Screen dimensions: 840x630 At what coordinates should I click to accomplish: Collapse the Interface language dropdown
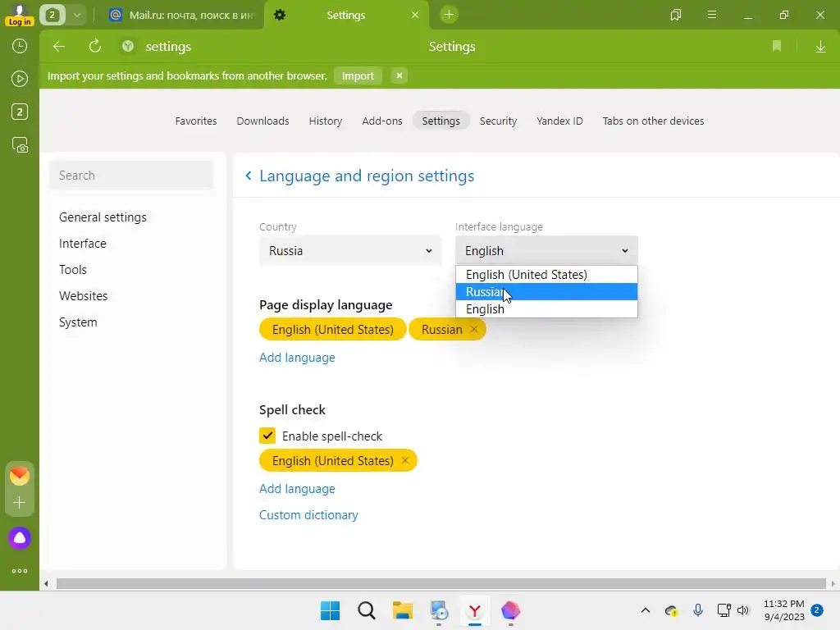(x=546, y=251)
